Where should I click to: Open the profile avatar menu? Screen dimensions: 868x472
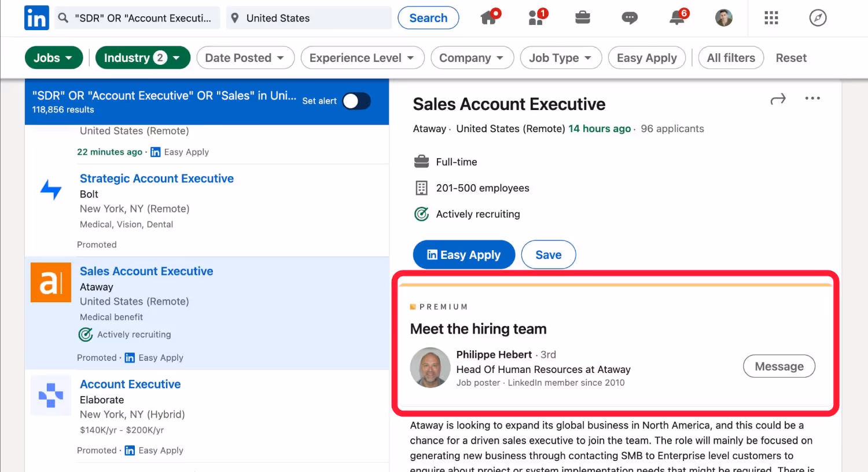[723, 18]
